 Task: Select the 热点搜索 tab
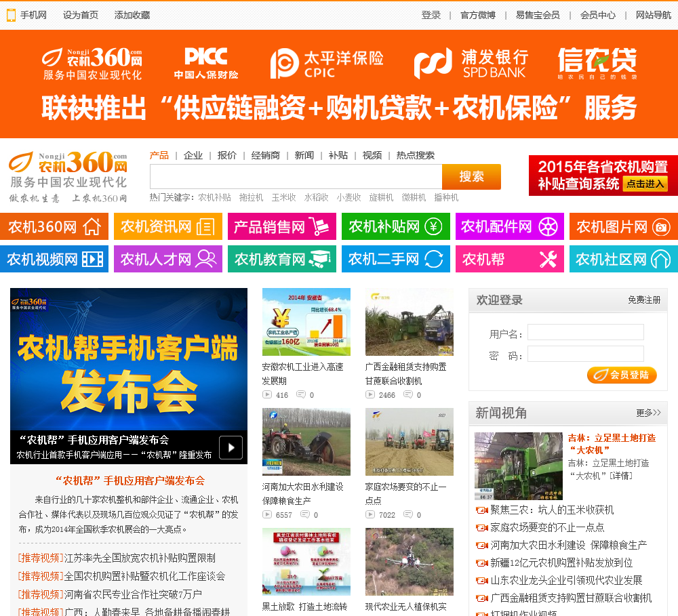pyautogui.click(x=416, y=155)
